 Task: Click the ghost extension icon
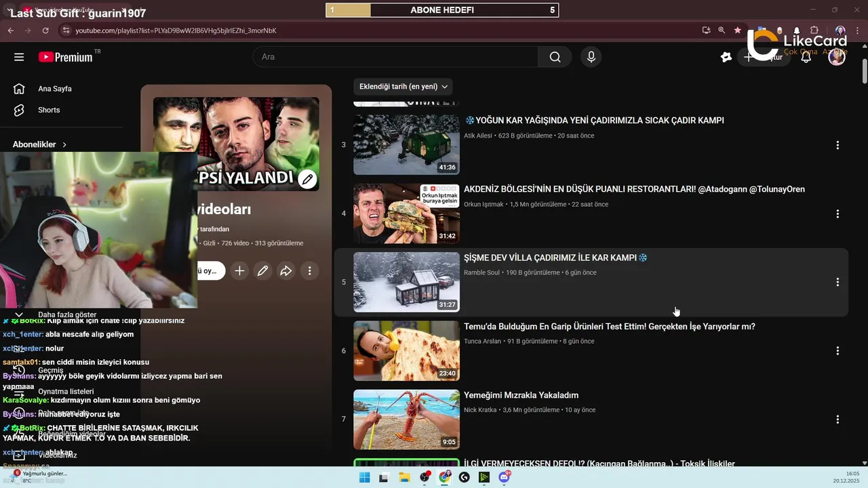pos(796,30)
